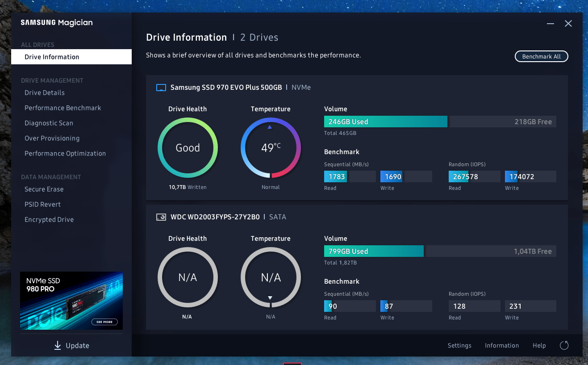Open Settings link in footer
588x365 pixels.
(x=459, y=345)
